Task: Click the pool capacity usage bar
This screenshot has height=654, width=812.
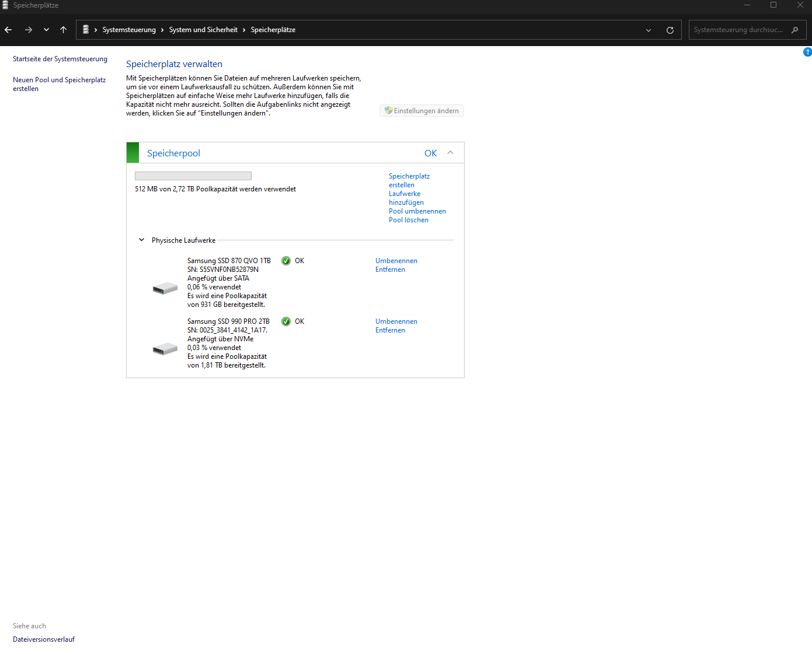Action: pyautogui.click(x=193, y=176)
